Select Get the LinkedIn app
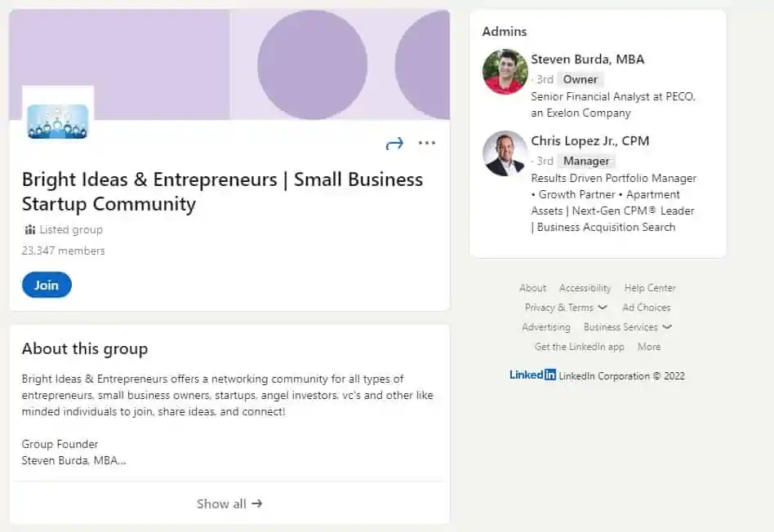Image resolution: width=774 pixels, height=532 pixels. click(579, 347)
